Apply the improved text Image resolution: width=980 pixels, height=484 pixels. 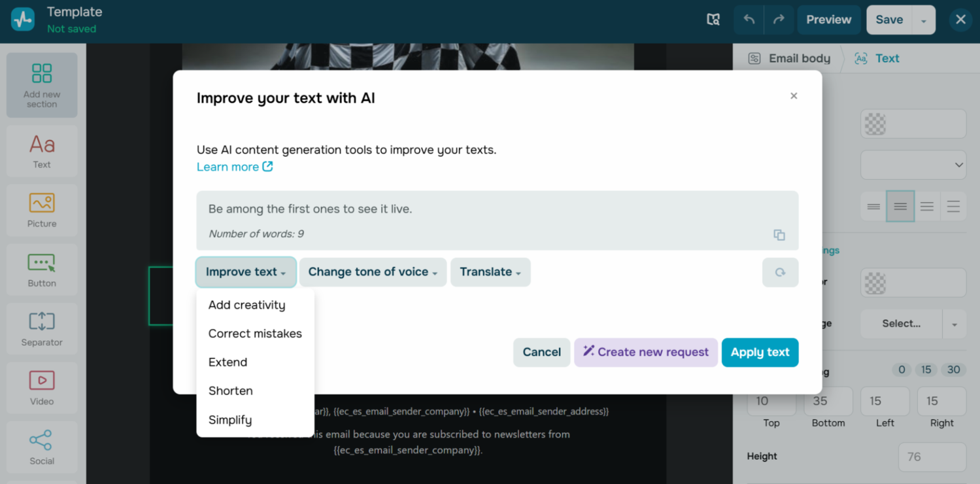click(x=760, y=353)
